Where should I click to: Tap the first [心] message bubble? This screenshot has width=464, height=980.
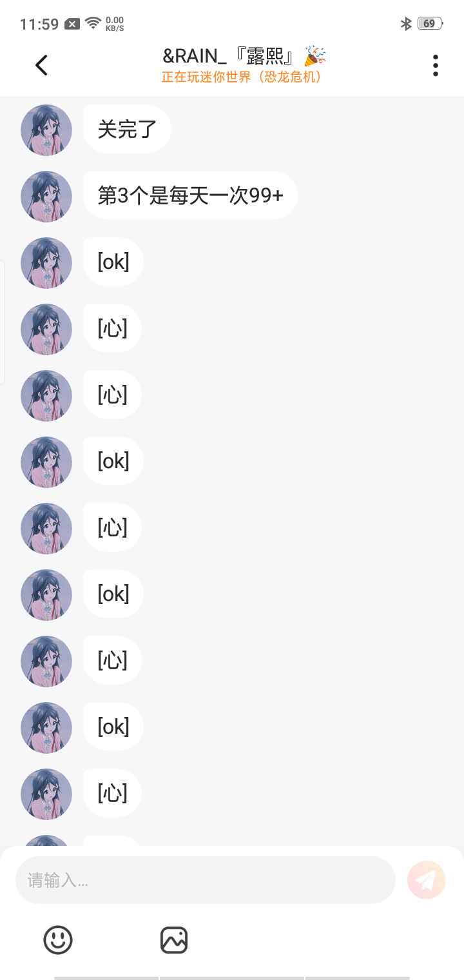click(113, 328)
